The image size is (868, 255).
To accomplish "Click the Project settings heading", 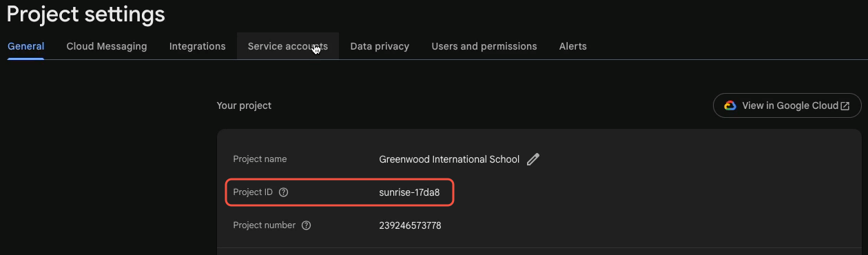I will point(86,13).
